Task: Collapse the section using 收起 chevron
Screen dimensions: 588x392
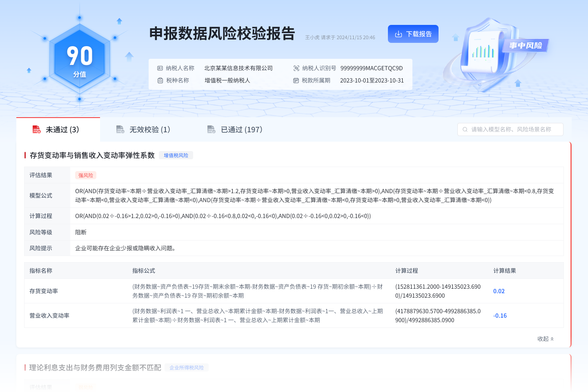Action: click(x=546, y=339)
